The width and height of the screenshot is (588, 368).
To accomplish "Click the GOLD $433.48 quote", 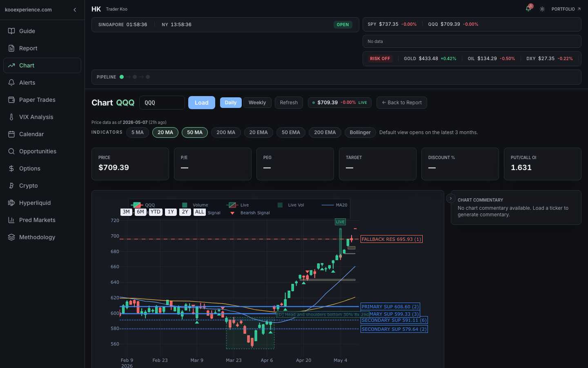I will [x=430, y=58].
